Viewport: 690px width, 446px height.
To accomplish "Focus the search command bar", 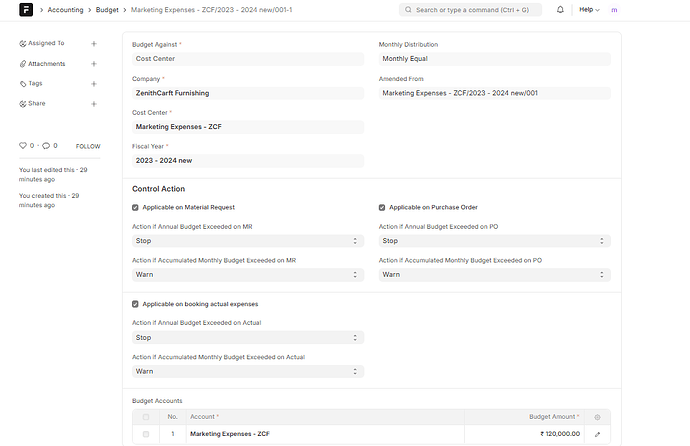I will [470, 10].
